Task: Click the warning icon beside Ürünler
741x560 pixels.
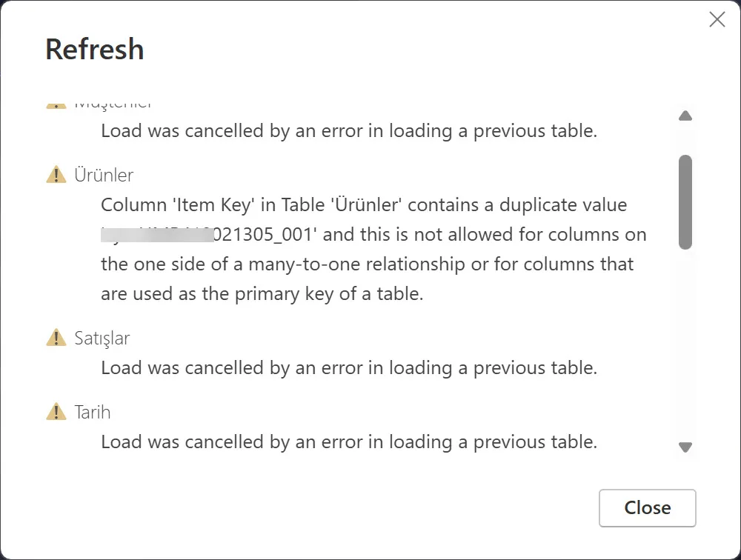Action: (56, 175)
